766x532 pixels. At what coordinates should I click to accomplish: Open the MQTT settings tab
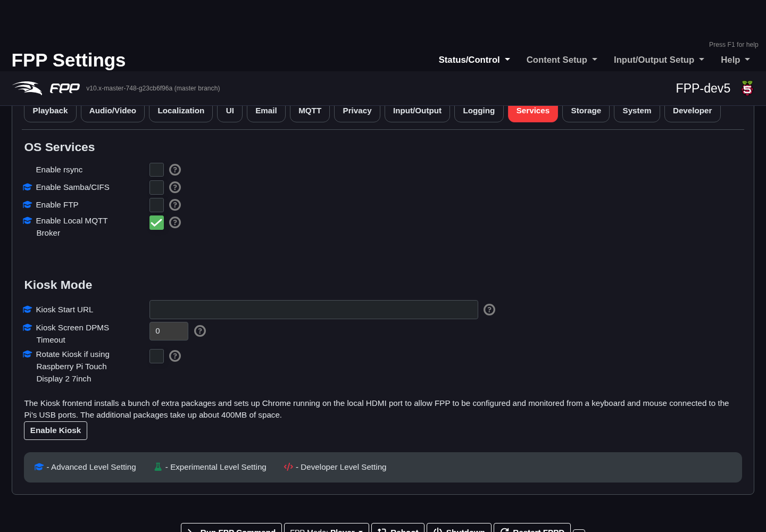(310, 113)
